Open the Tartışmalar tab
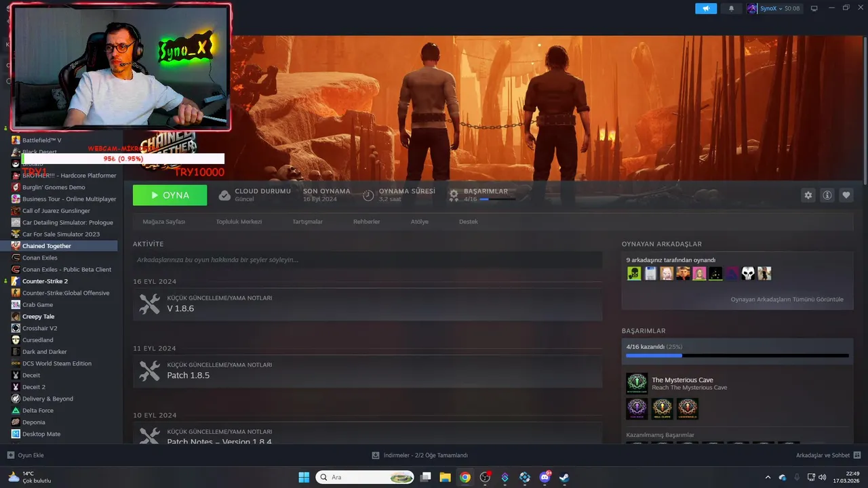 tap(307, 222)
